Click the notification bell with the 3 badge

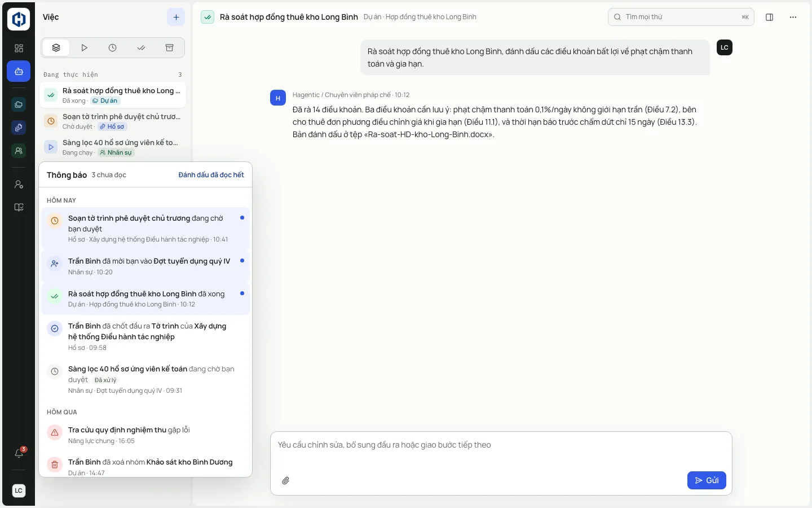(19, 453)
